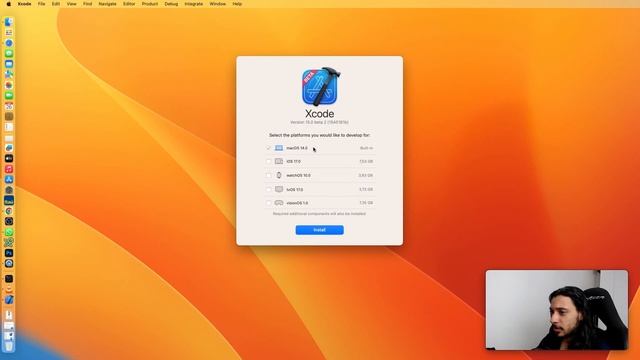Click the visionOS headset icon

pos(279,203)
